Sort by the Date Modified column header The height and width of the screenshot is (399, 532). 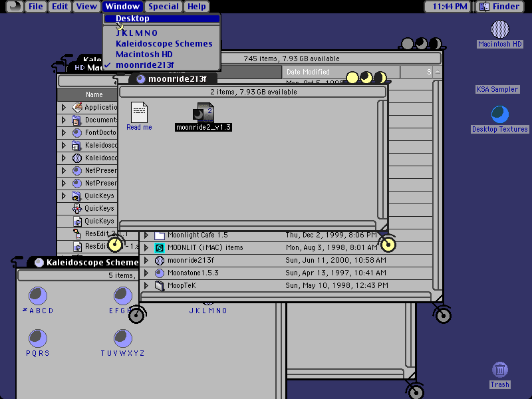tap(341, 72)
